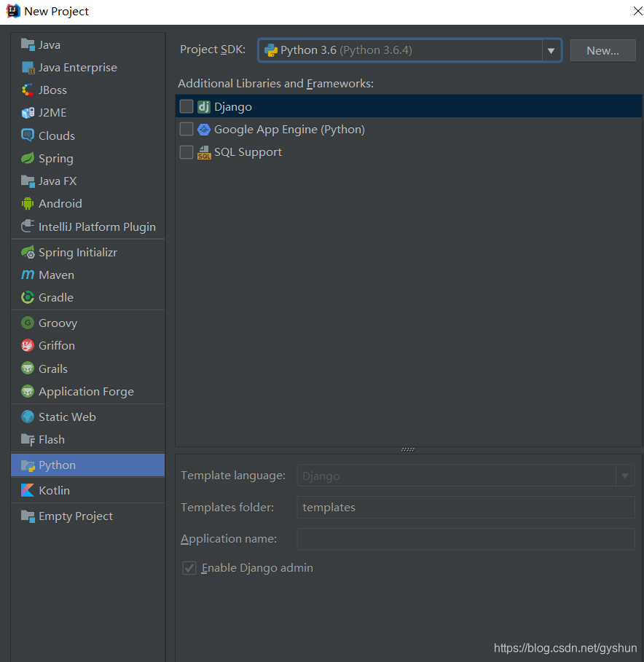
Task: Select the Java project type icon
Action: pyautogui.click(x=27, y=44)
